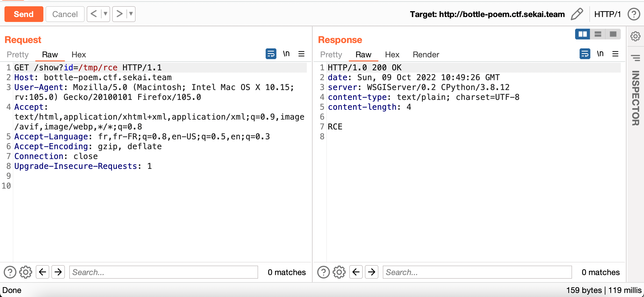Open Response search help icon
The height and width of the screenshot is (297, 644).
324,272
